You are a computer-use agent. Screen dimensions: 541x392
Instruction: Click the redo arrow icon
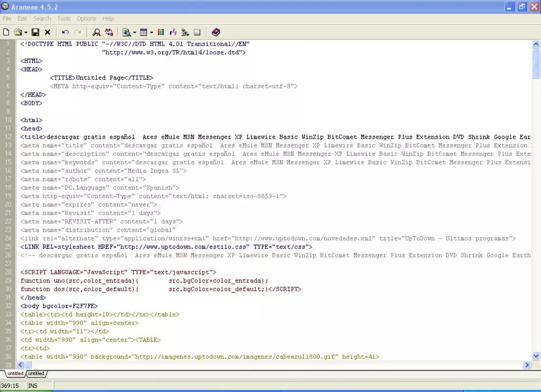78,32
